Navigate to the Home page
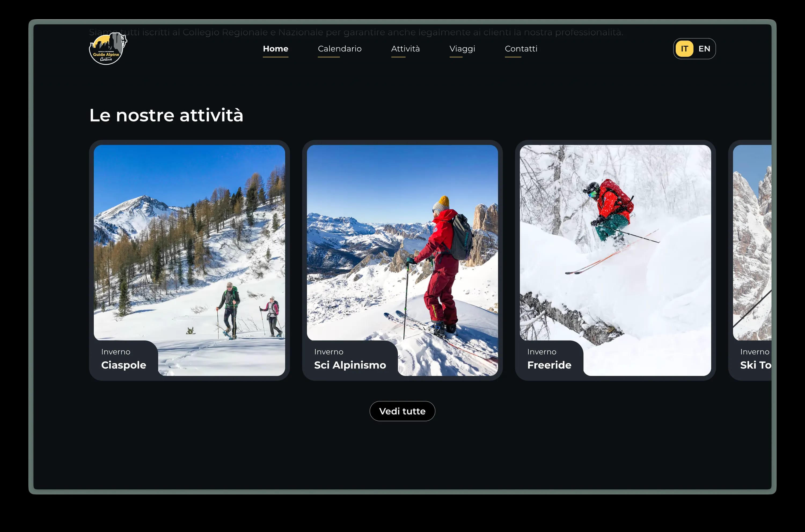This screenshot has width=805, height=532. pyautogui.click(x=275, y=49)
